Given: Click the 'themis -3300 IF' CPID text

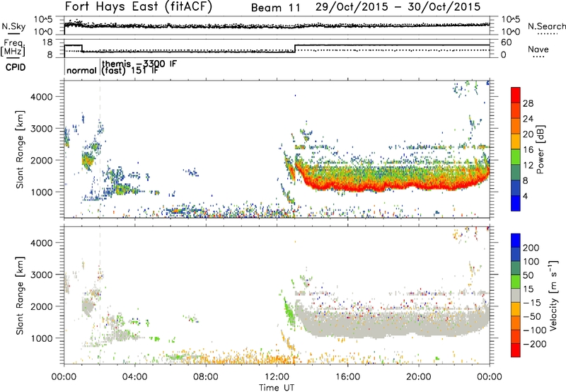Looking at the screenshot, I should click(139, 64).
